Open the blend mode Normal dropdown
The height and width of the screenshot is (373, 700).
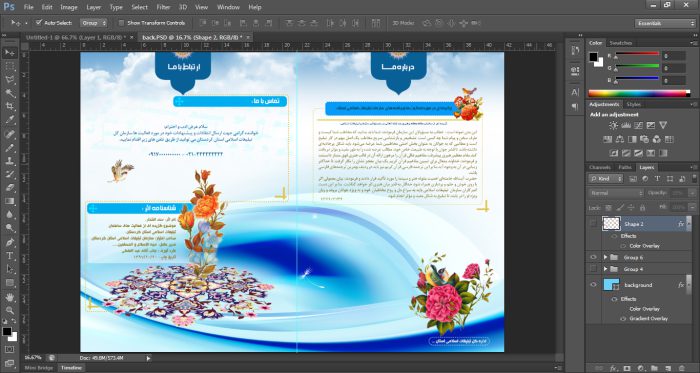tap(616, 193)
